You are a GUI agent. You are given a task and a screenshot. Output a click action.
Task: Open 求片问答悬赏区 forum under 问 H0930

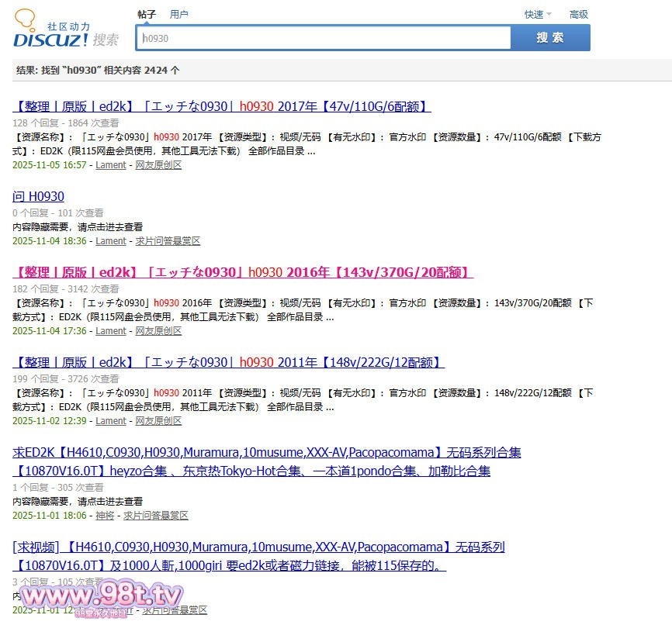tap(168, 241)
